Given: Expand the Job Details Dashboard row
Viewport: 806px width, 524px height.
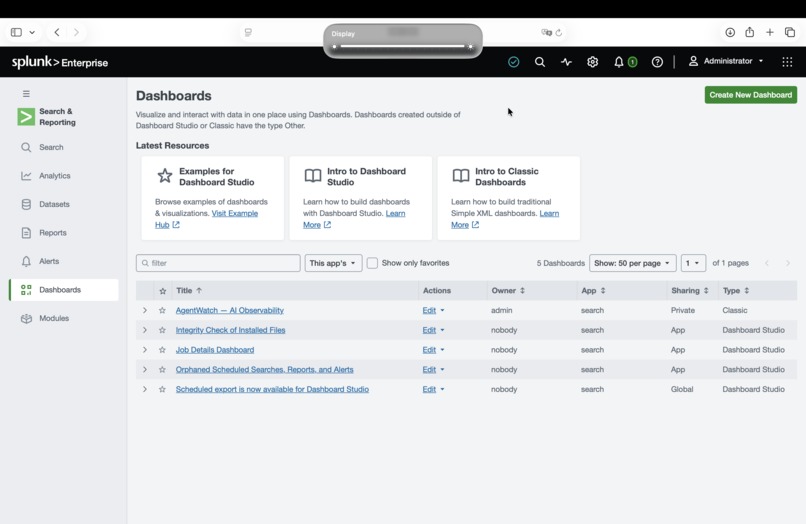Looking at the screenshot, I should click(145, 350).
